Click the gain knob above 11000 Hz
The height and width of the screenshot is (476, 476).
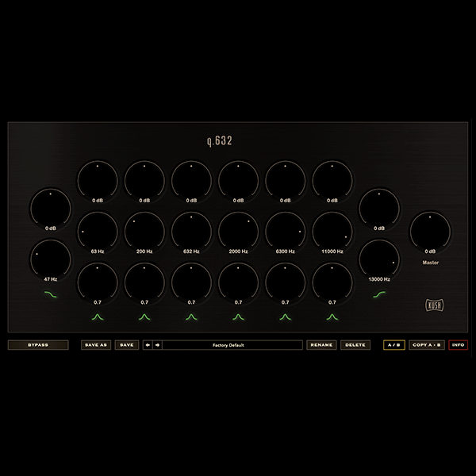[x=332, y=181]
